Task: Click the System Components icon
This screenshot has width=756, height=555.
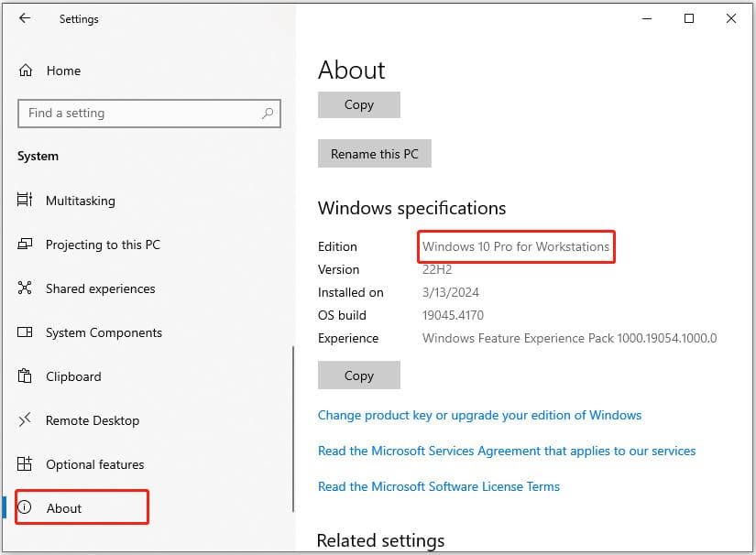Action: [26, 332]
